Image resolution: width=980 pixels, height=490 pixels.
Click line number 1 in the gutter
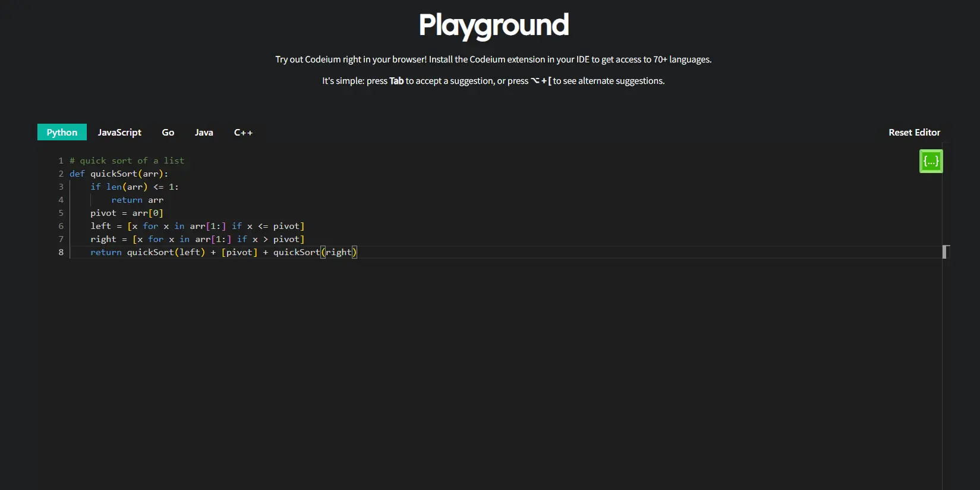(61, 161)
